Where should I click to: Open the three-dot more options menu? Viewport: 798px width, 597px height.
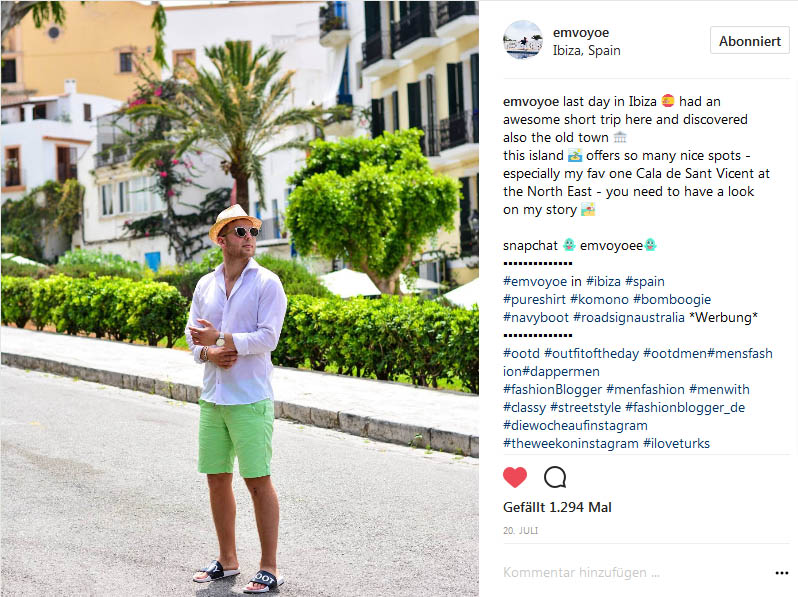coord(781,573)
